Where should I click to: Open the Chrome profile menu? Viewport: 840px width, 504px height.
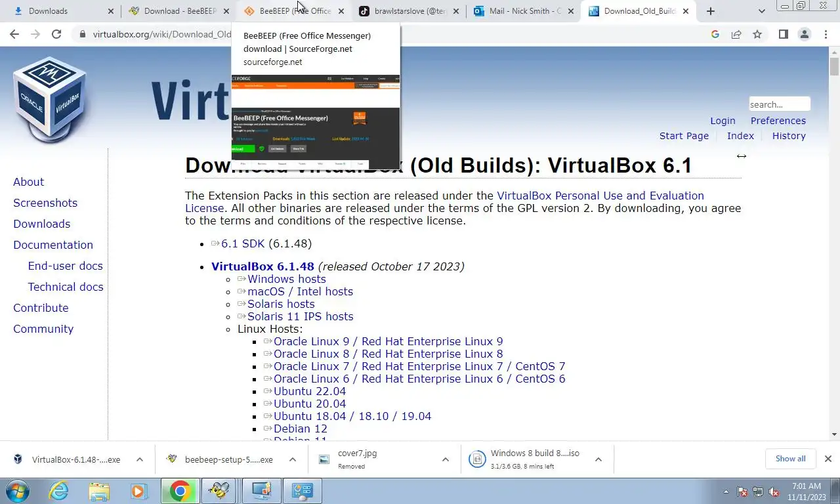click(x=804, y=34)
